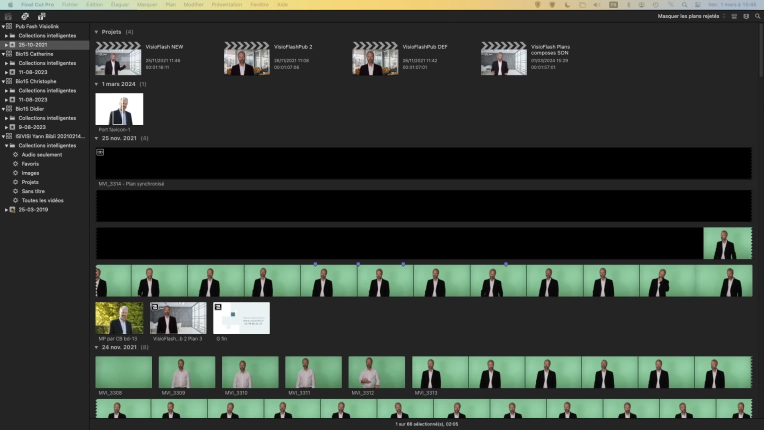Select Toutes les vidéos collection
The width and height of the screenshot is (764, 430).
point(40,200)
